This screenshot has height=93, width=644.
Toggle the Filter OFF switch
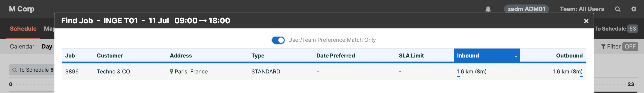click(x=630, y=47)
